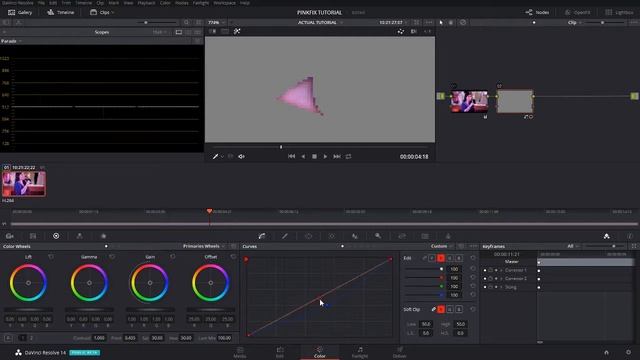Screen dimensions: 640x360
Task: Open the Camera Raw palette icon
Action: pyautogui.click(x=10, y=236)
